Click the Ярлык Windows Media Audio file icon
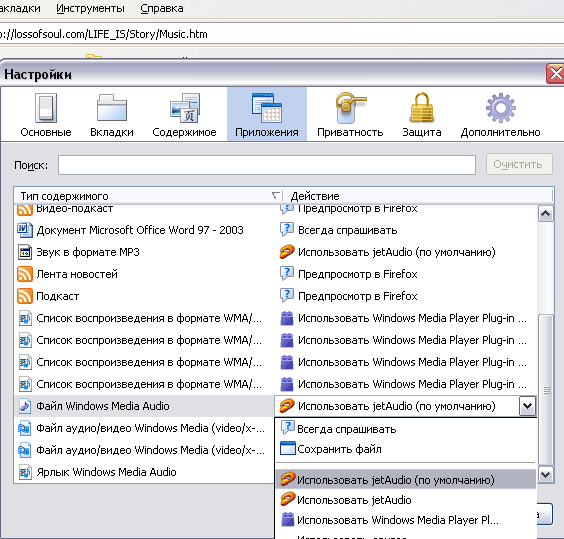Viewport: 564px width, 539px height. click(25, 472)
